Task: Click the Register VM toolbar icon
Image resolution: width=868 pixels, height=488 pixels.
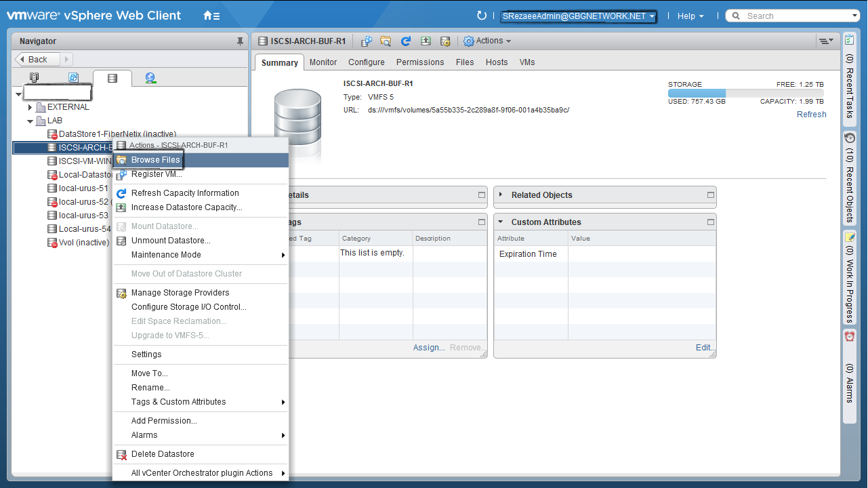Action: (366, 41)
